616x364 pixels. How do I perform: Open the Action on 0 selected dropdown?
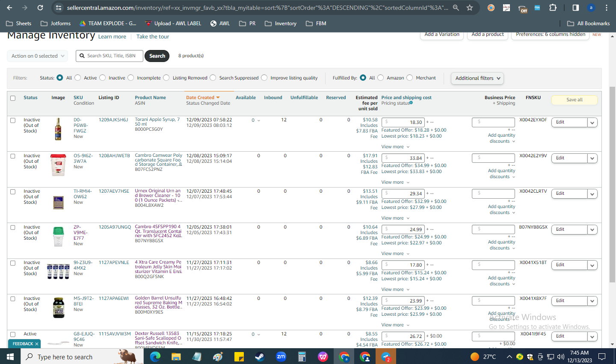pyautogui.click(x=37, y=56)
